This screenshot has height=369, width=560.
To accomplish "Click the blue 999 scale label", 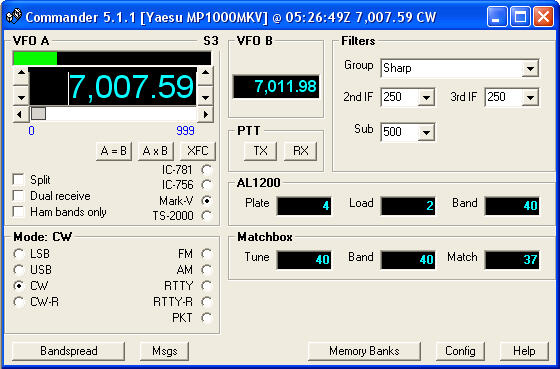I will tap(185, 131).
